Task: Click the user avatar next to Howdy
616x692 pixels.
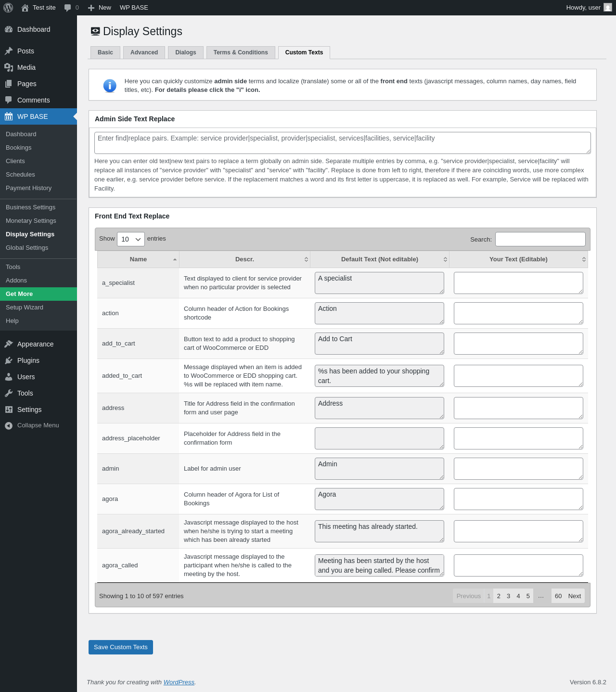Action: (608, 8)
